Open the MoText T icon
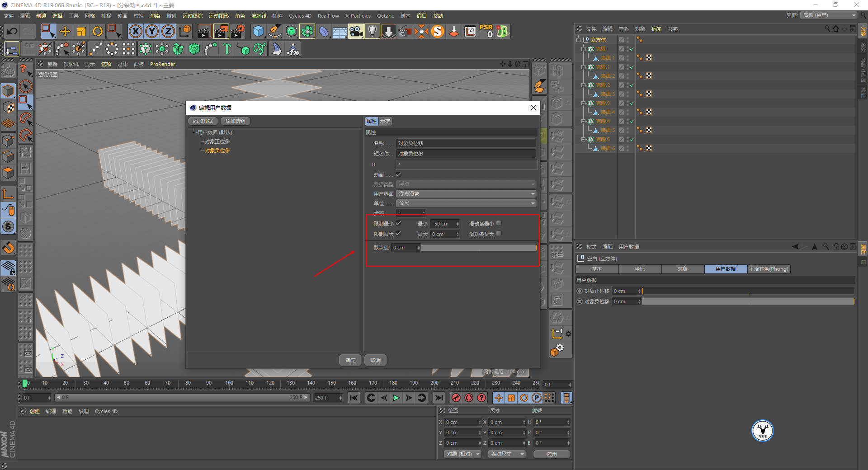 point(227,49)
